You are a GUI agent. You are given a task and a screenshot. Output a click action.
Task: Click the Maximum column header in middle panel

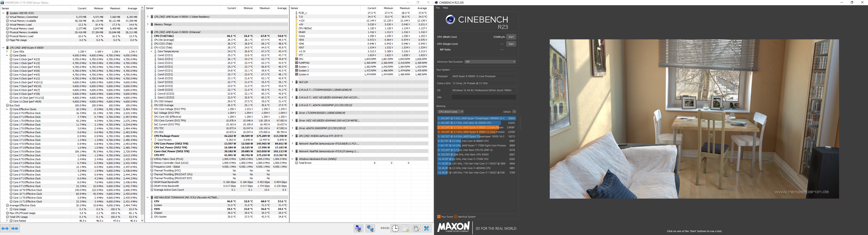(264, 8)
